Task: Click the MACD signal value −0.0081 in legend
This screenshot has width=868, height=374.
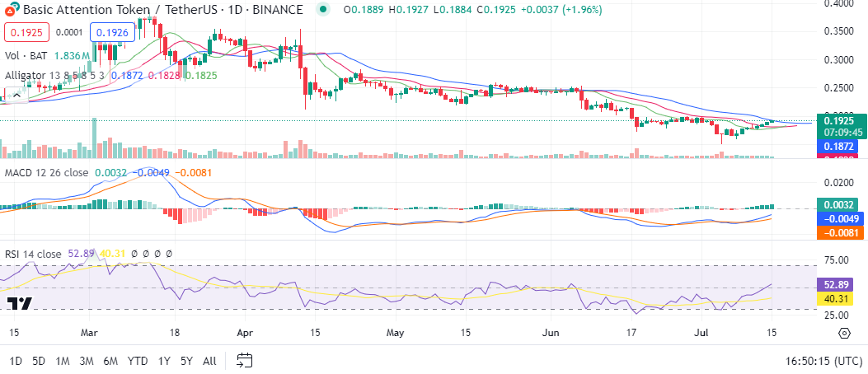Action: (193, 173)
